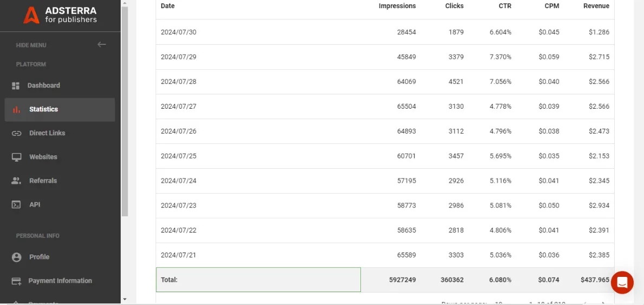Click the Direct Links chain icon
The height and width of the screenshot is (305, 644).
tap(16, 133)
